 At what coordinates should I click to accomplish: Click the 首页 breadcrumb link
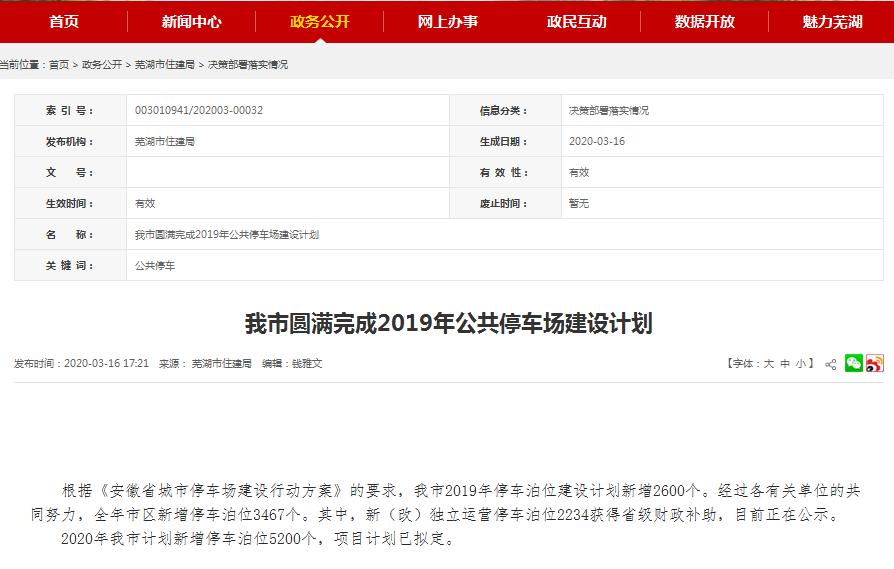tap(59, 64)
